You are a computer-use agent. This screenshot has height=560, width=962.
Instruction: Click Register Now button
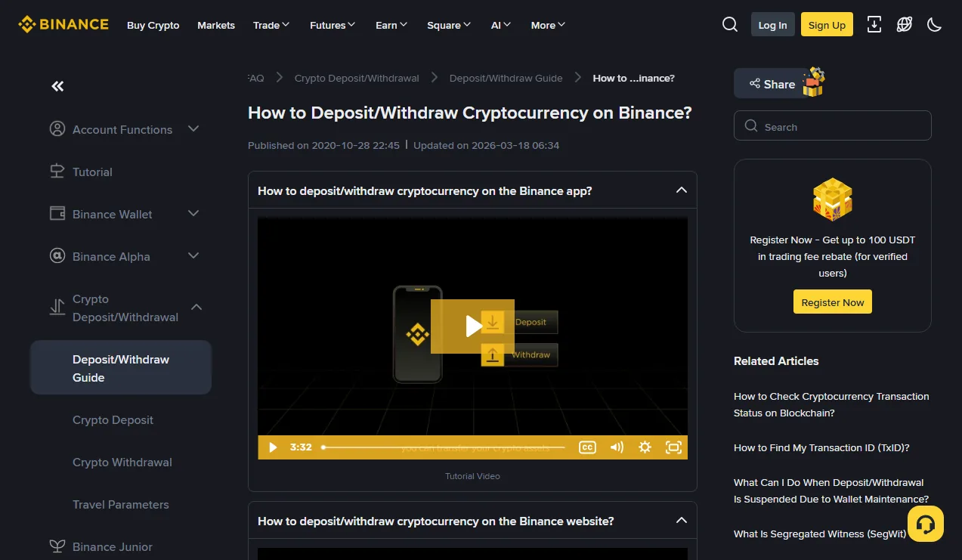click(832, 302)
